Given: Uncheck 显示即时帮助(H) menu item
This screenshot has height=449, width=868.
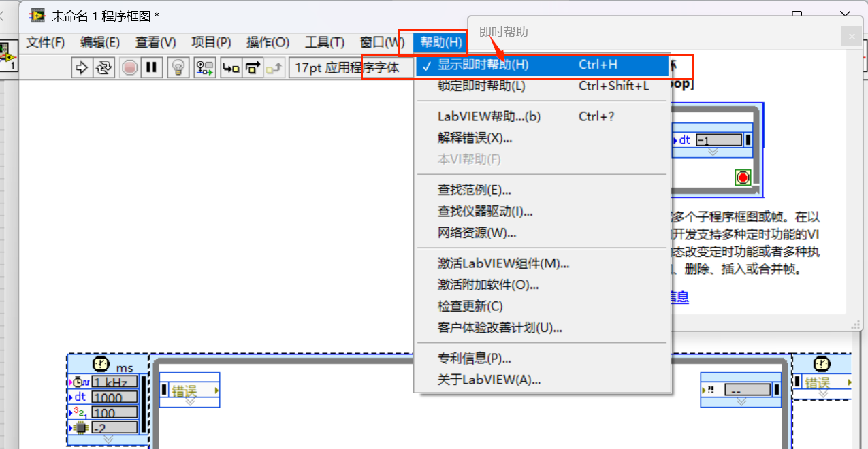Looking at the screenshot, I should click(543, 65).
